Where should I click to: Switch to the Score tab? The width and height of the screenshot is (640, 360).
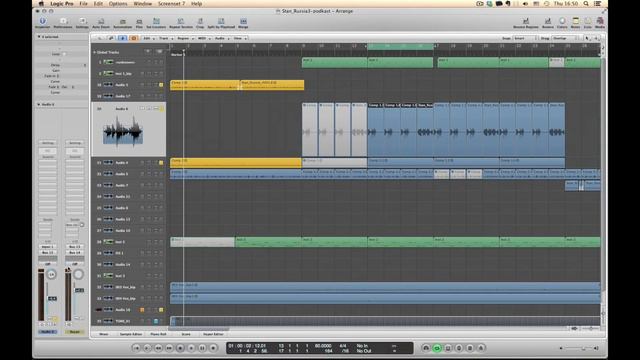pyautogui.click(x=186, y=334)
